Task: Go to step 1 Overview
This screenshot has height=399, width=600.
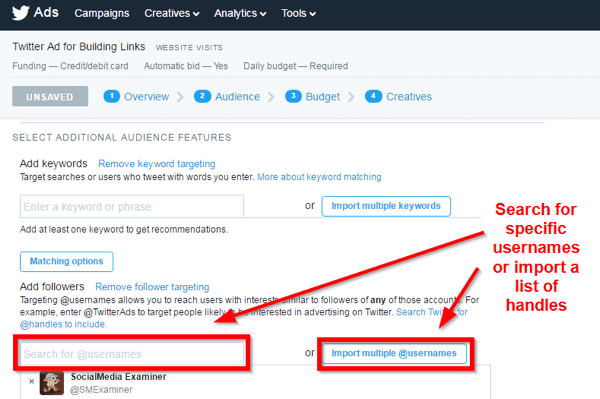Action: 136,96
